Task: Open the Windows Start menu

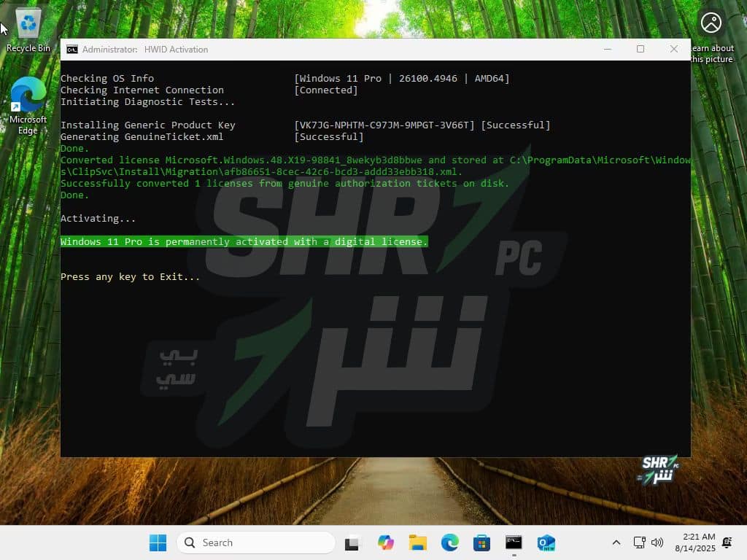Action: pyautogui.click(x=158, y=542)
